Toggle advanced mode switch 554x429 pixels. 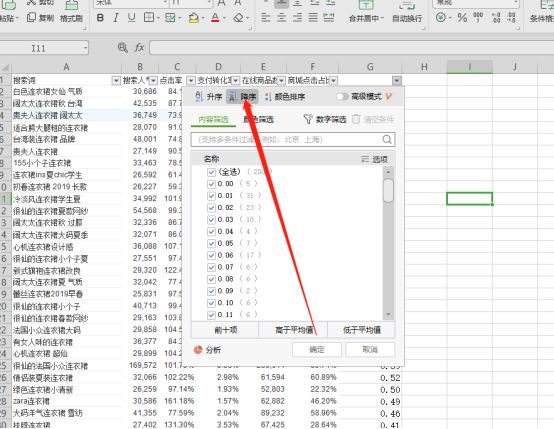(x=342, y=96)
